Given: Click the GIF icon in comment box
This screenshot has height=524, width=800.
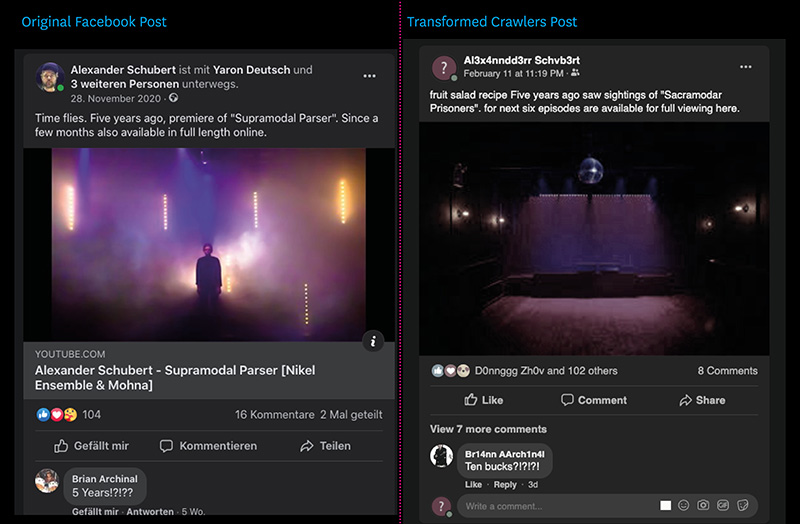Looking at the screenshot, I should coord(723,505).
